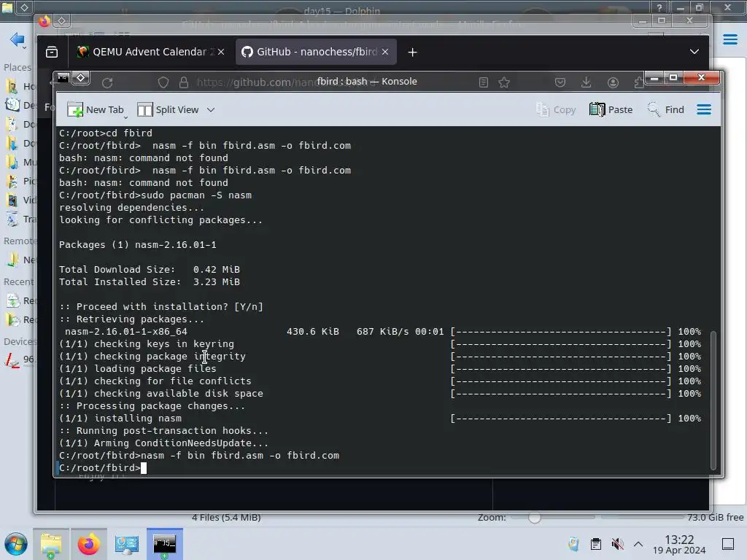Viewport: 747px width, 560px height.
Task: Click the Paste button in Konsole
Action: [x=611, y=110]
